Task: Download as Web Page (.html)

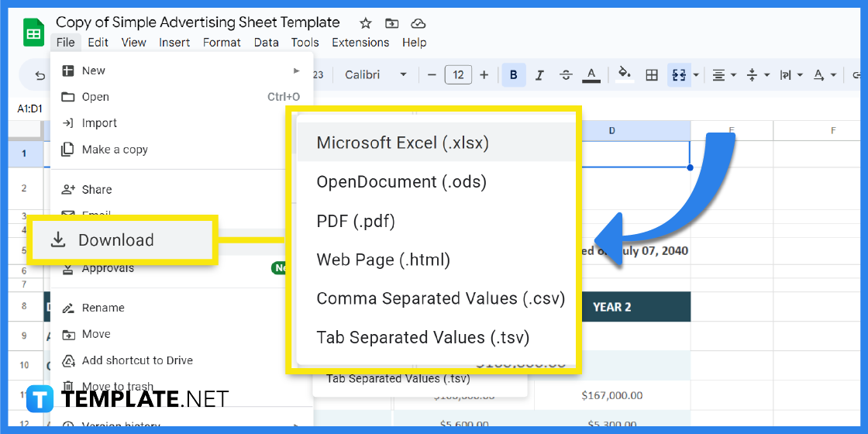Action: [435, 259]
